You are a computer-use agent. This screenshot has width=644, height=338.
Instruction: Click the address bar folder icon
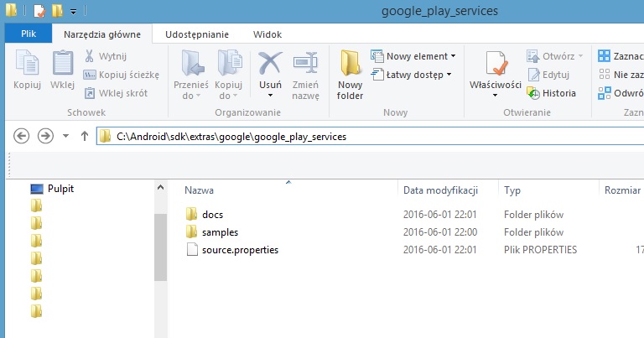point(106,137)
